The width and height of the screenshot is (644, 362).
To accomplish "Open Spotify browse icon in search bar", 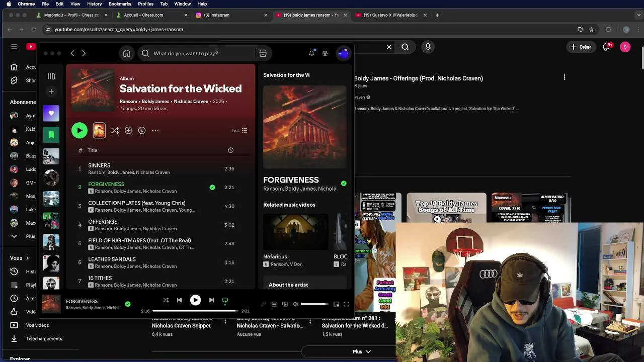I will click(263, 53).
